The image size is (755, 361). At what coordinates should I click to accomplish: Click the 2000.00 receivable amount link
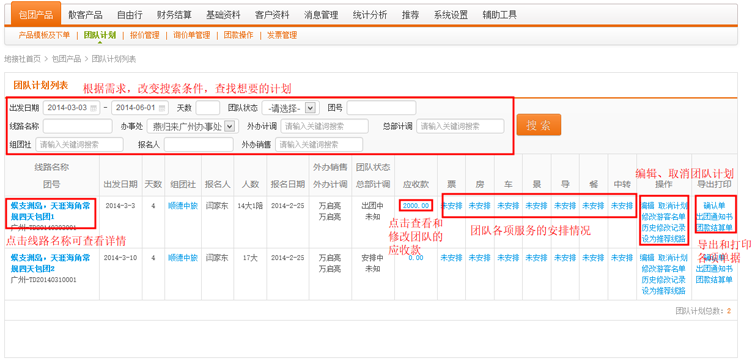click(x=416, y=206)
